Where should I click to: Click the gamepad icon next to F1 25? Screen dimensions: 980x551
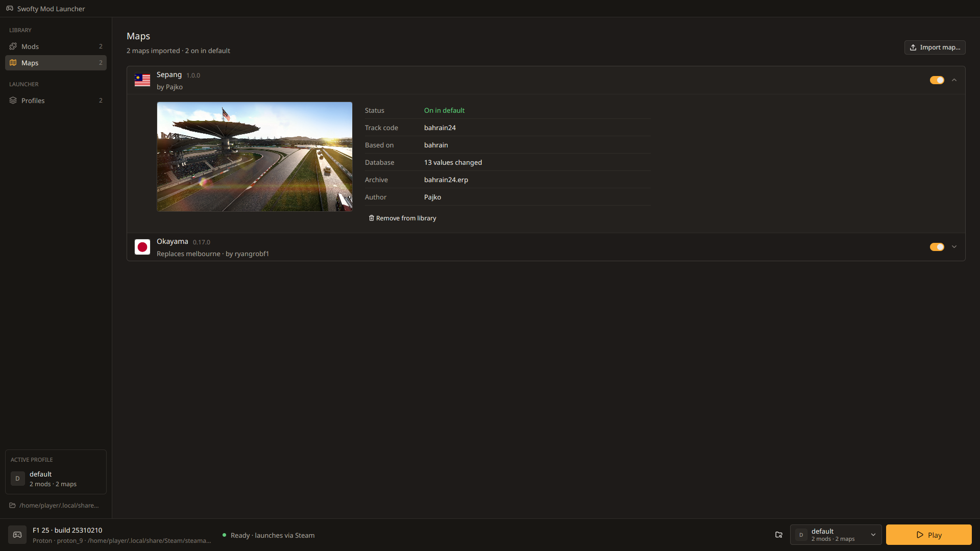17,535
